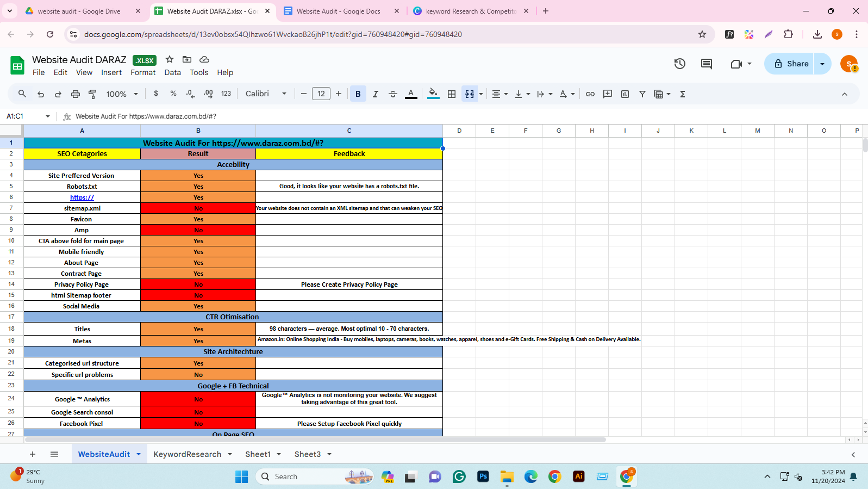Expand the horizontal align dropdown
868x489 pixels.
tap(499, 94)
